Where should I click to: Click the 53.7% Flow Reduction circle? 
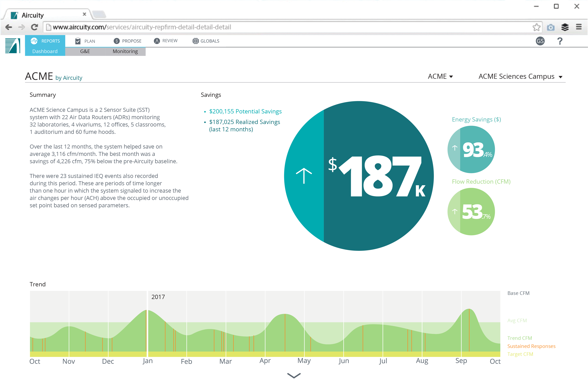[x=471, y=211]
